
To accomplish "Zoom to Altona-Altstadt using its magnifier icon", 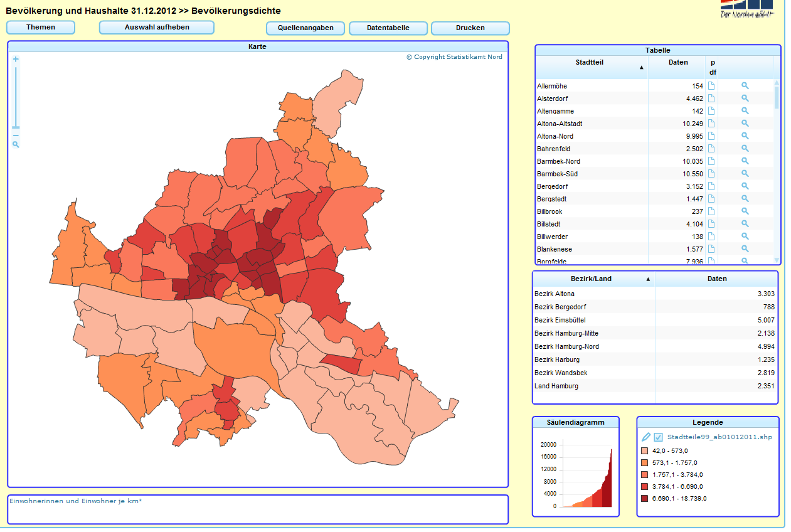I will (745, 124).
